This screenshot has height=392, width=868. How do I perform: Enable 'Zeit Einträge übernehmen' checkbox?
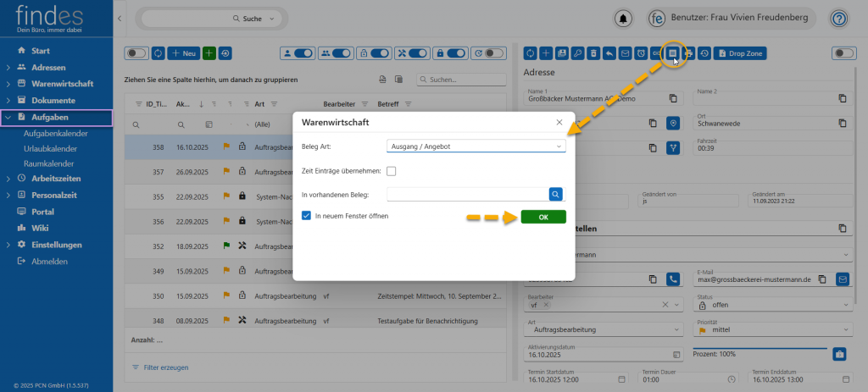pyautogui.click(x=391, y=171)
